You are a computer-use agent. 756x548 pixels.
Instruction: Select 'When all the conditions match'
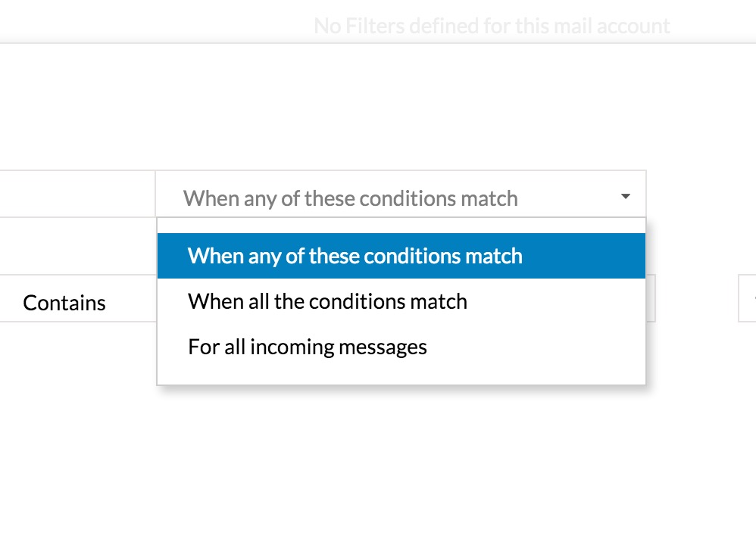point(401,301)
